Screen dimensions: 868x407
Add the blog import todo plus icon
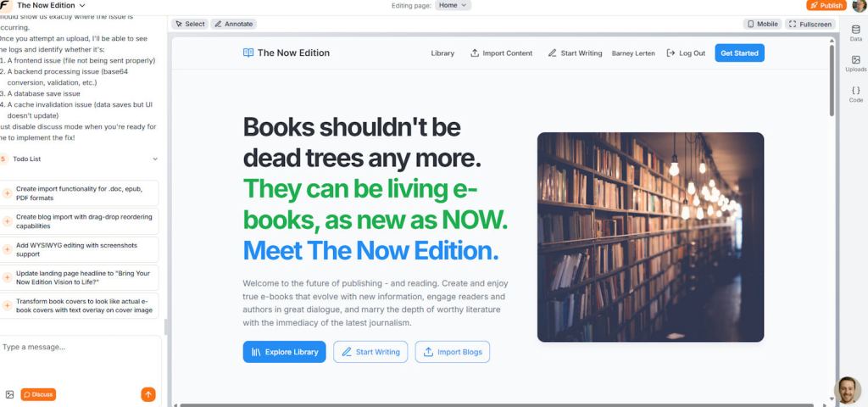coord(7,221)
